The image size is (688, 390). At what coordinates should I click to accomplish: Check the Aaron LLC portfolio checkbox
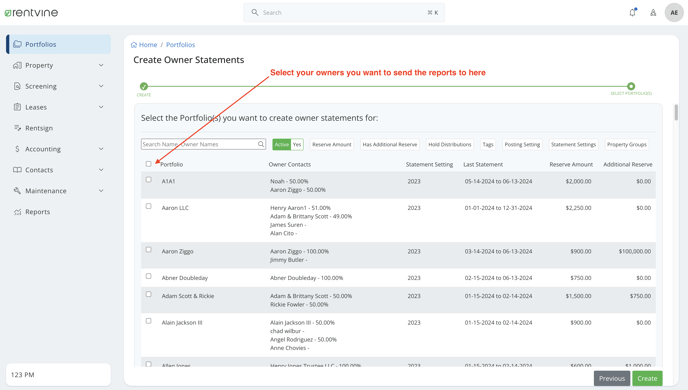[148, 206]
